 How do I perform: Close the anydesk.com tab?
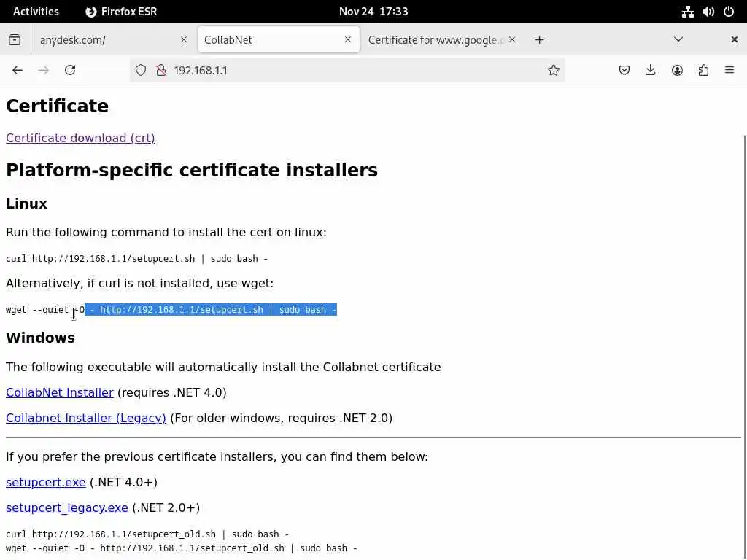click(183, 39)
